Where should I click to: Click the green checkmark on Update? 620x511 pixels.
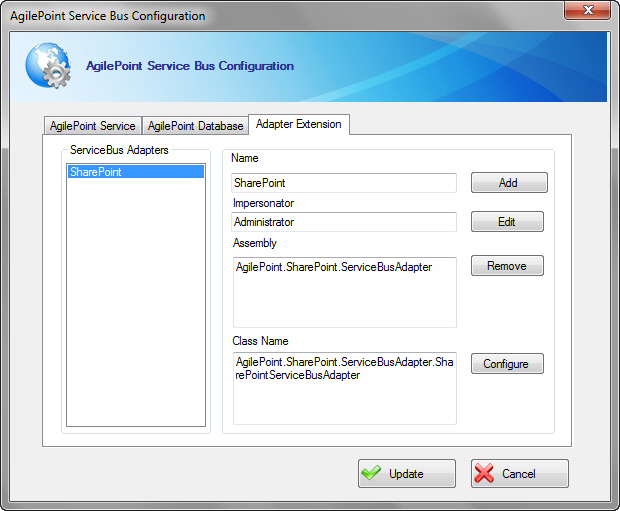click(x=371, y=474)
